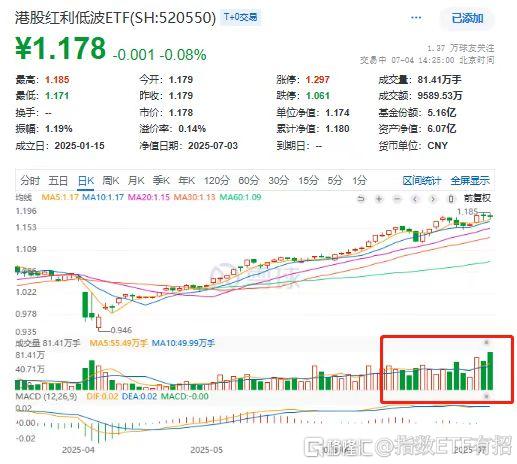The height and width of the screenshot is (464, 517).
Task: Pan chart right with right chevron icon
Action: pos(433,199)
